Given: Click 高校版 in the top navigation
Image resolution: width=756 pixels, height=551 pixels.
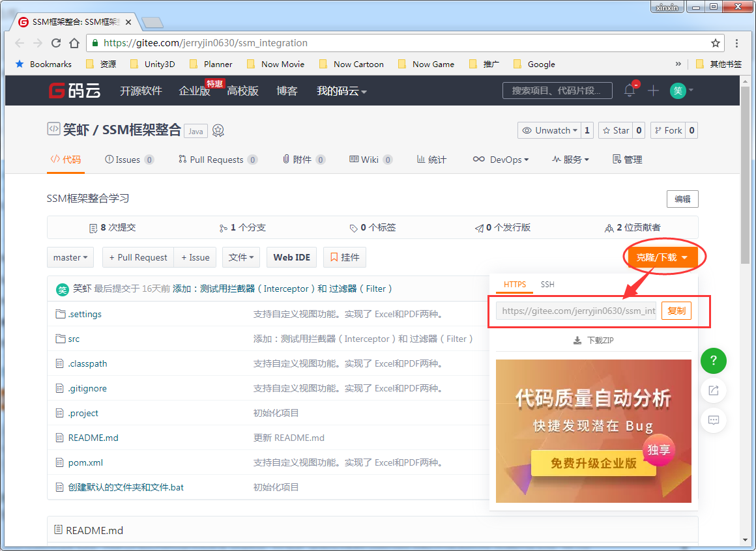Looking at the screenshot, I should [x=242, y=91].
